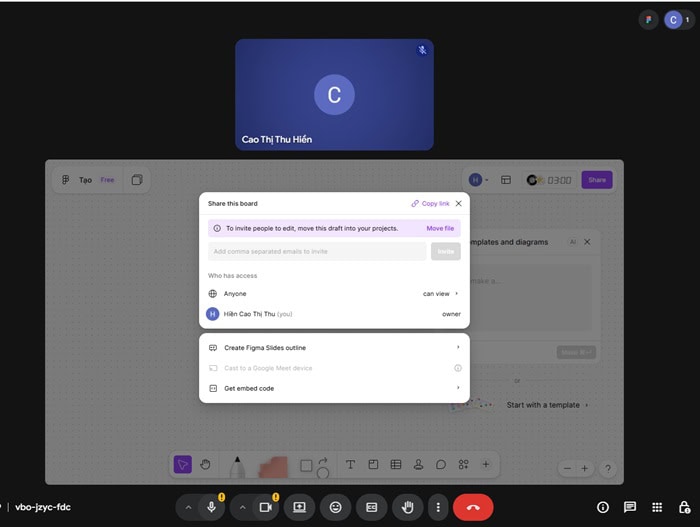
Task: Open more options three-dot menu
Action: (x=437, y=507)
